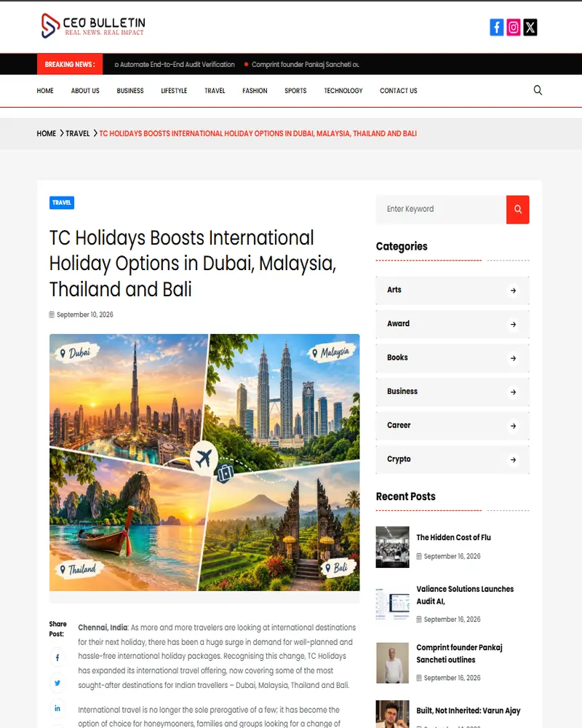Open the Contact Us menu item
582x728 pixels.
coord(398,91)
